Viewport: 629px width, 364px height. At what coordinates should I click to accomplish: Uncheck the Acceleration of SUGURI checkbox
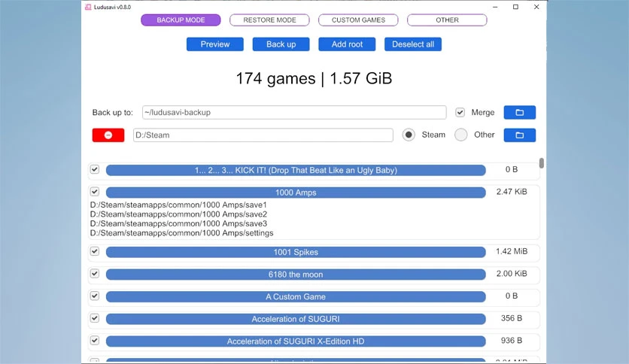click(95, 318)
